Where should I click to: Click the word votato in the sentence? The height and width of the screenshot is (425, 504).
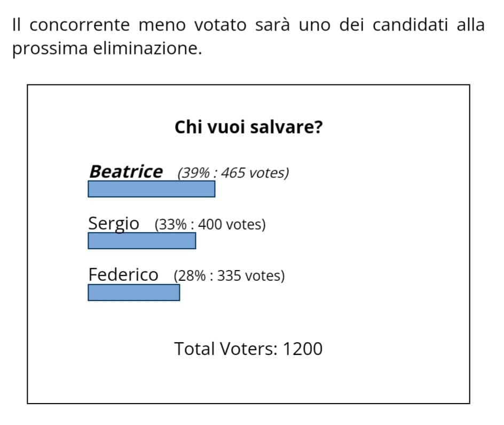pos(220,25)
